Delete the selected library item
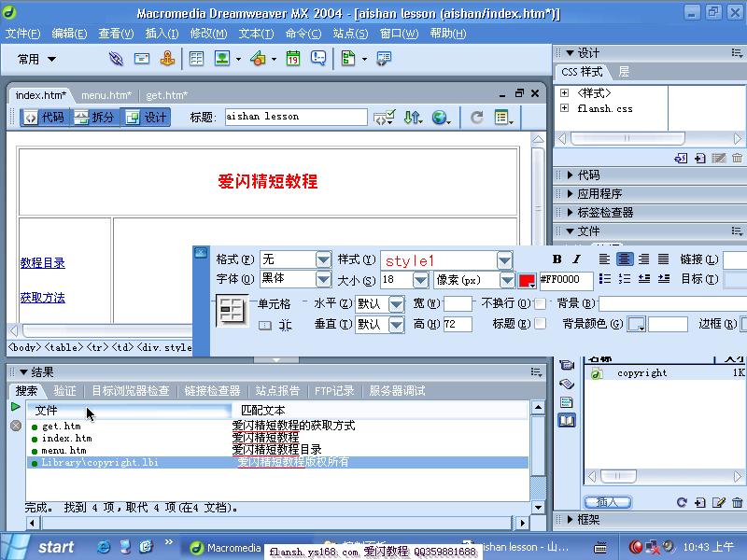The image size is (747, 560). (737, 502)
